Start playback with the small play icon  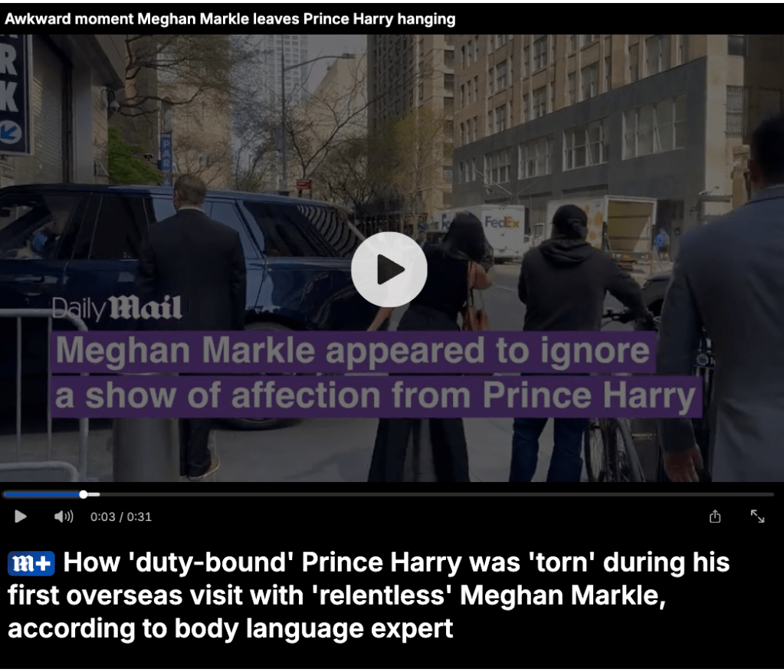[x=20, y=516]
